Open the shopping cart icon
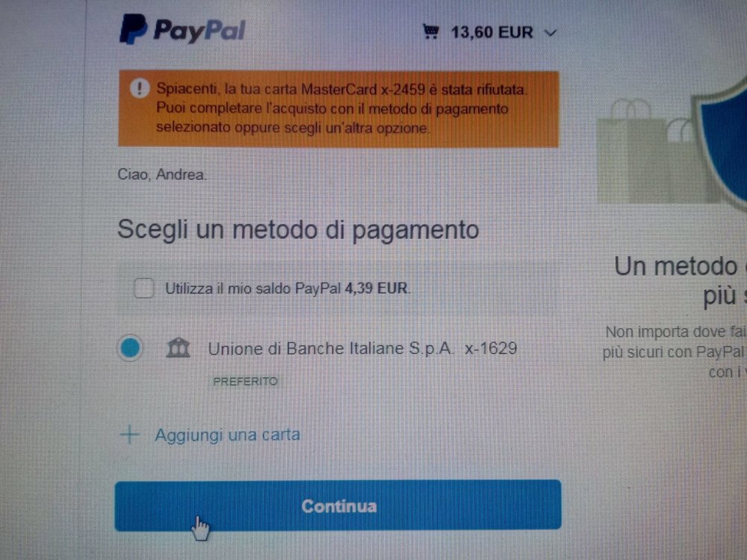Viewport: 747px width, 560px height. pyautogui.click(x=431, y=32)
